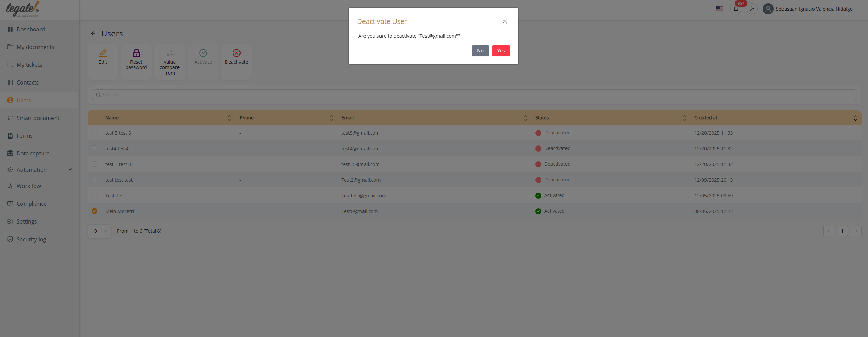Click the user Search input field

click(x=474, y=95)
